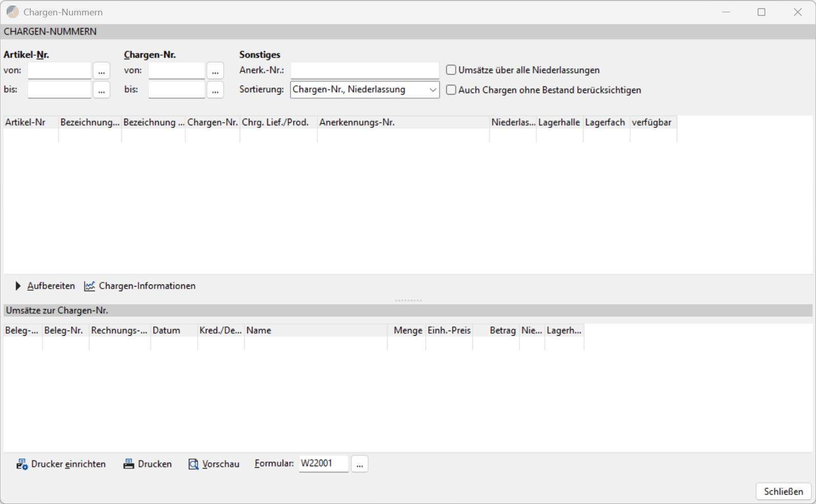816x504 pixels.
Task: Toggle Auch Chargen ohne Bestand berücksichtigen
Action: (x=451, y=90)
